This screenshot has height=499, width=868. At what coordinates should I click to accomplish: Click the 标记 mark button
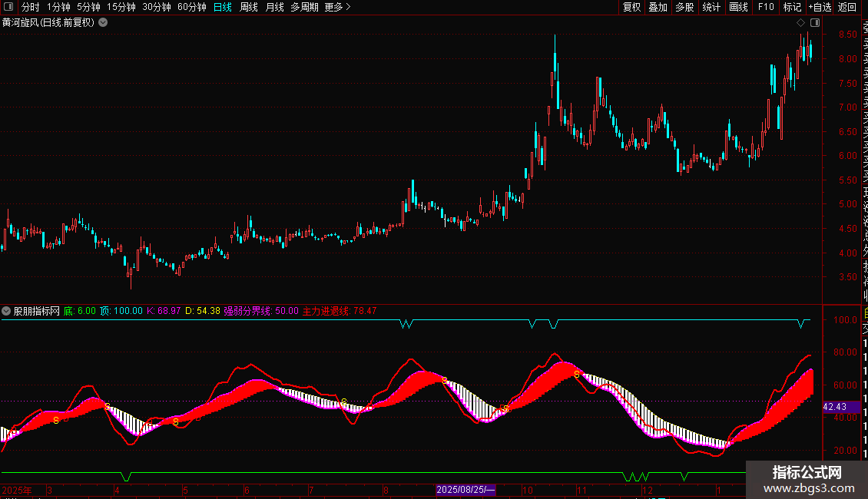click(792, 7)
